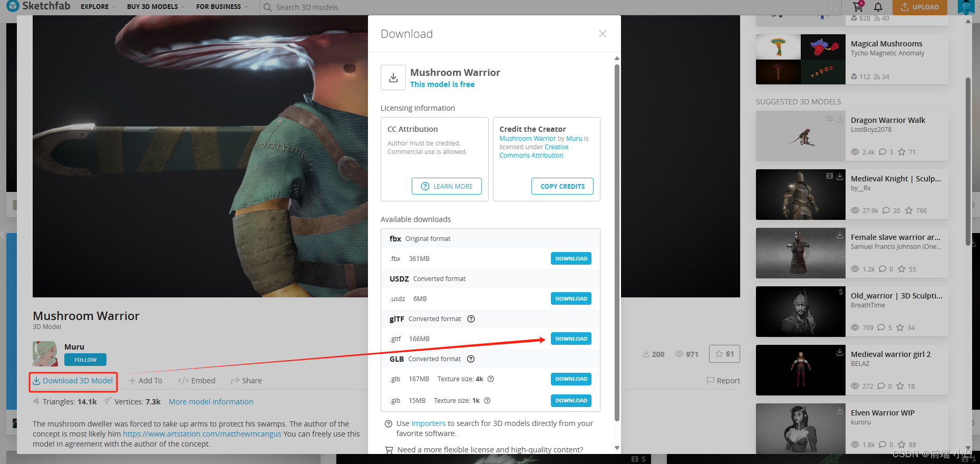The height and width of the screenshot is (464, 980).
Task: Click download icon on Medieval warrior girl 2 card
Action: (x=840, y=352)
